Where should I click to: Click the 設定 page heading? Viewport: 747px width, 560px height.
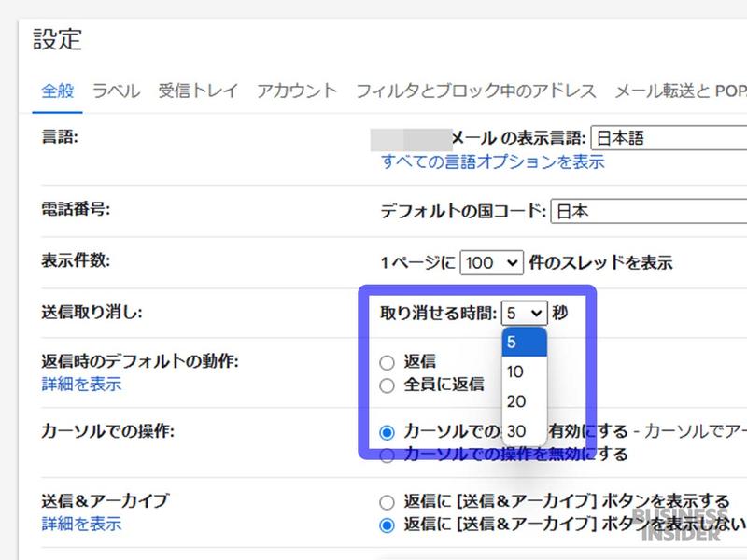(x=57, y=39)
